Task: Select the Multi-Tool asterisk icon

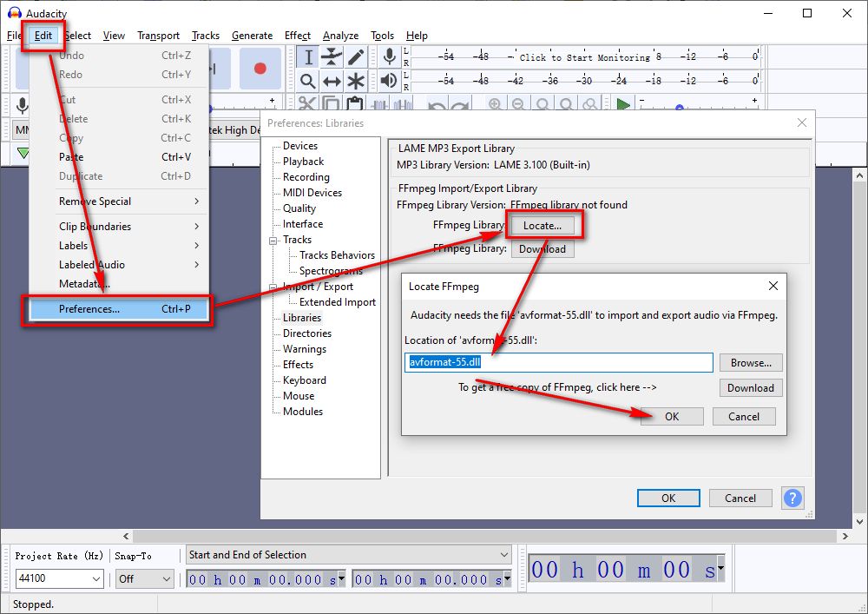Action: tap(356, 81)
